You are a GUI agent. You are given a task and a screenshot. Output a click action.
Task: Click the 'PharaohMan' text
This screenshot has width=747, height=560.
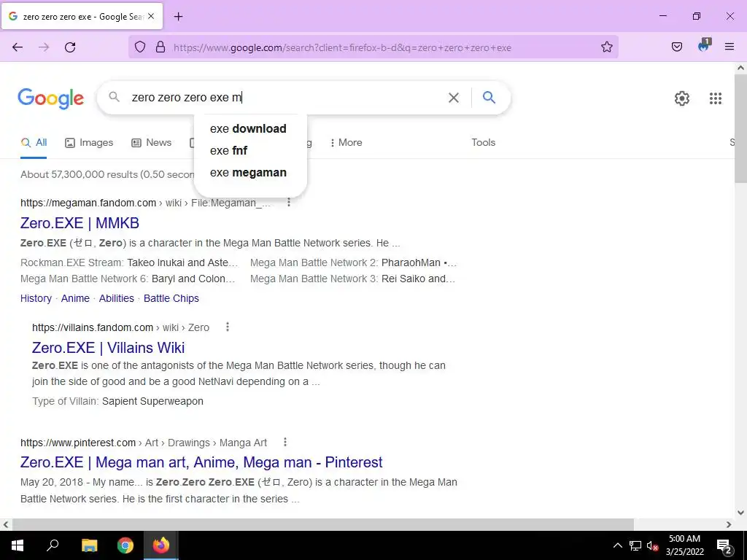coord(411,262)
